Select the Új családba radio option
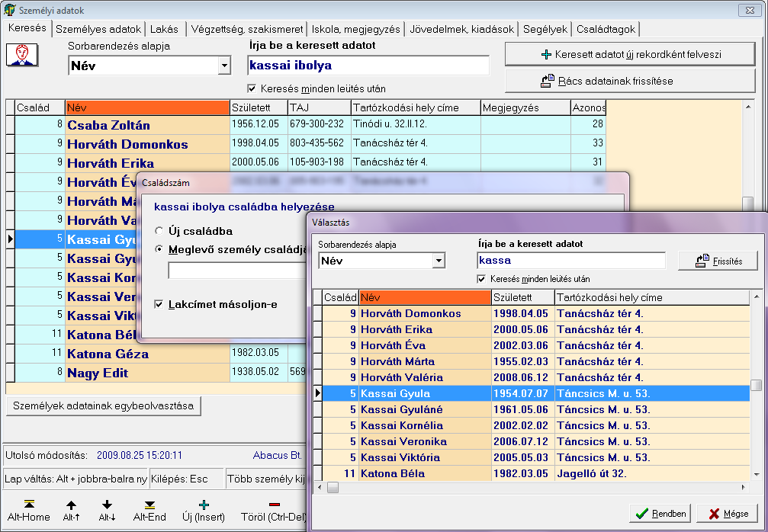Image resolution: width=768 pixels, height=532 pixels. (x=159, y=230)
